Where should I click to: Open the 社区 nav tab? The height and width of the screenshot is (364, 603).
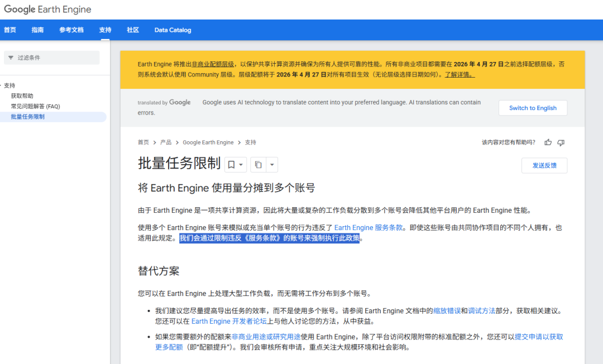click(x=133, y=30)
